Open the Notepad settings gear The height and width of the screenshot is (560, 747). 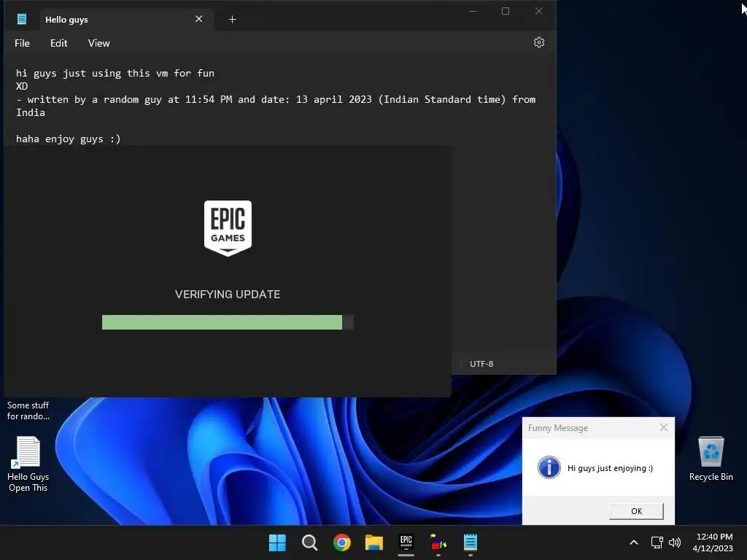pos(539,42)
